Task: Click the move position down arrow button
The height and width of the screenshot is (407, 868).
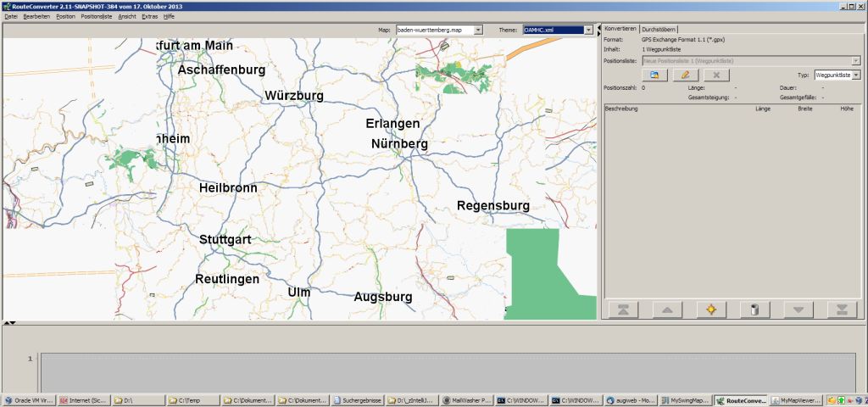Action: point(798,309)
